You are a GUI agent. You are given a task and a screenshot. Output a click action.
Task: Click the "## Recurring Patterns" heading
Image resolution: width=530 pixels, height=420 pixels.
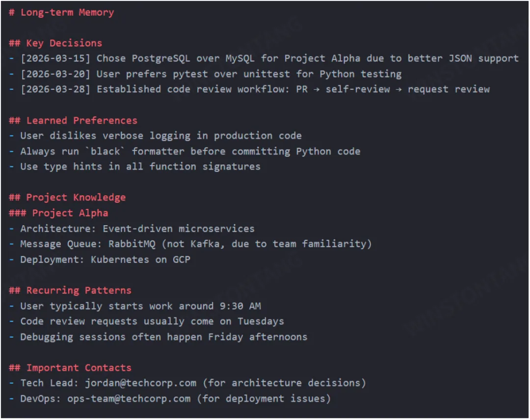70,290
